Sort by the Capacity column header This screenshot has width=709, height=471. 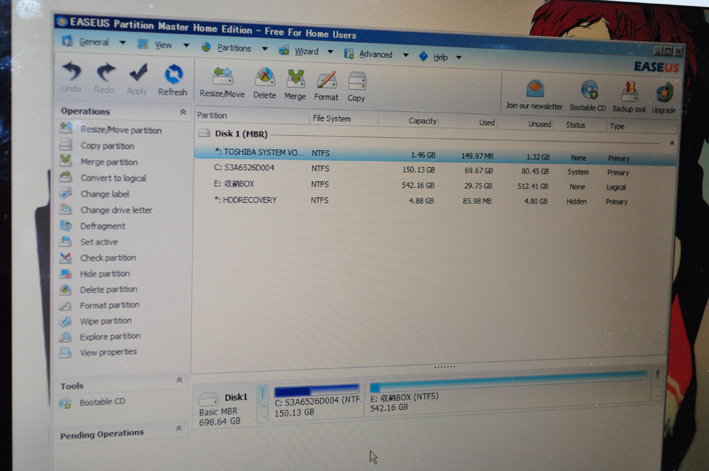(x=408, y=121)
